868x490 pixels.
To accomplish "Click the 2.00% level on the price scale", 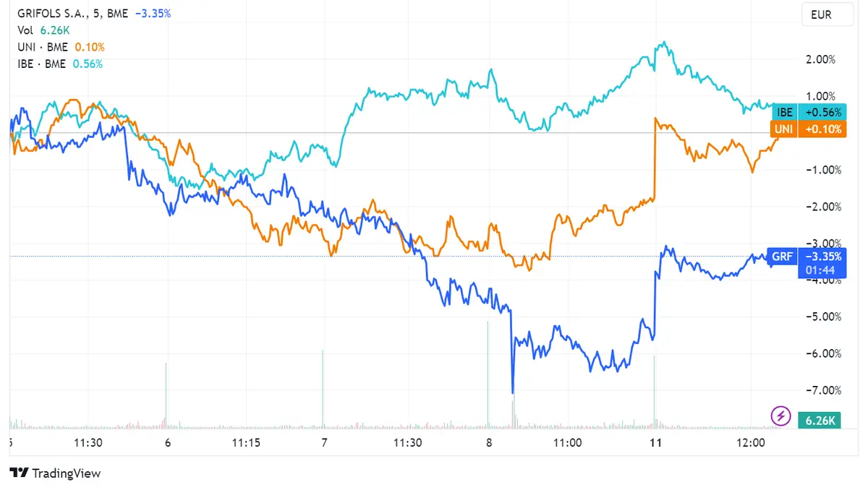I will pos(822,59).
